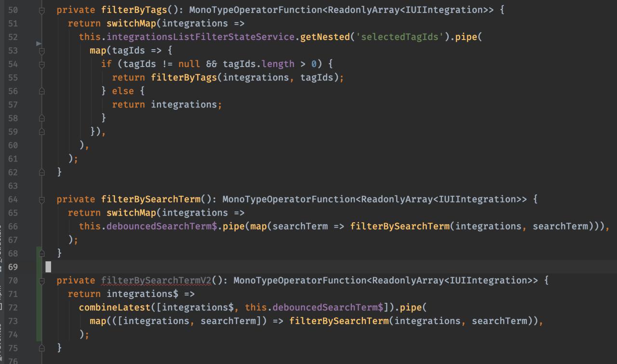Click the private keyword on line 70
This screenshot has width=617, height=364.
coord(76,280)
